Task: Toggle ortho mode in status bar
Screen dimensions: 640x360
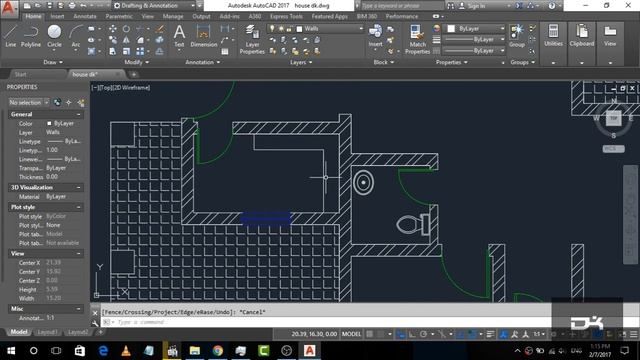Action: pos(412,334)
